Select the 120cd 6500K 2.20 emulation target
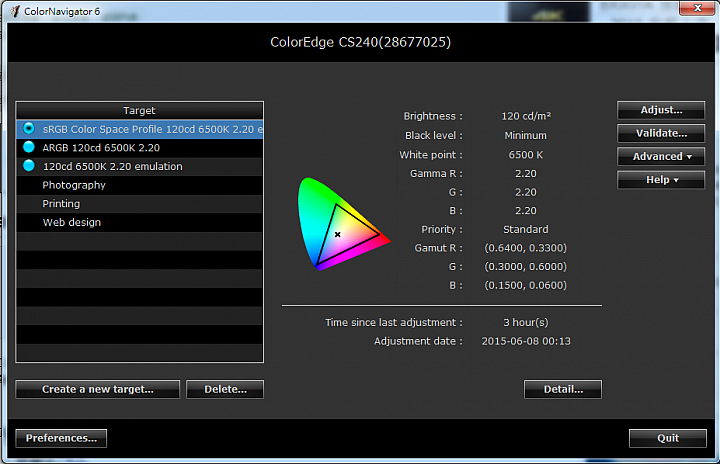Screen dimensions: 720x464 point(140,166)
